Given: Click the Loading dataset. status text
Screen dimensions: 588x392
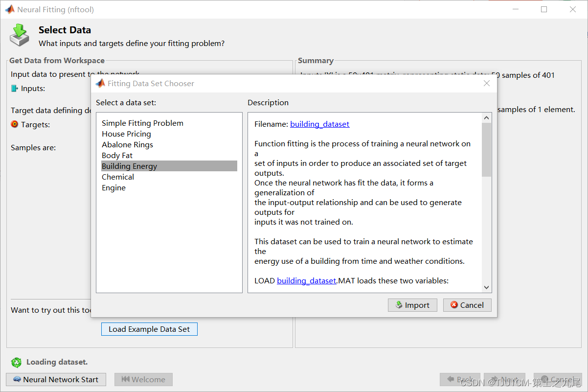Looking at the screenshot, I should point(57,362).
